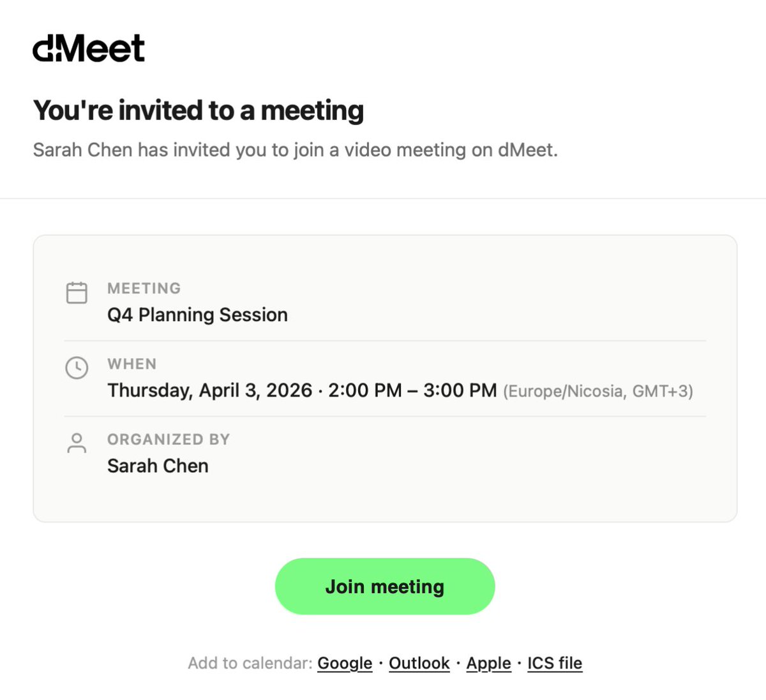Select the meeting date Thursday, April 3, 2026

210,390
